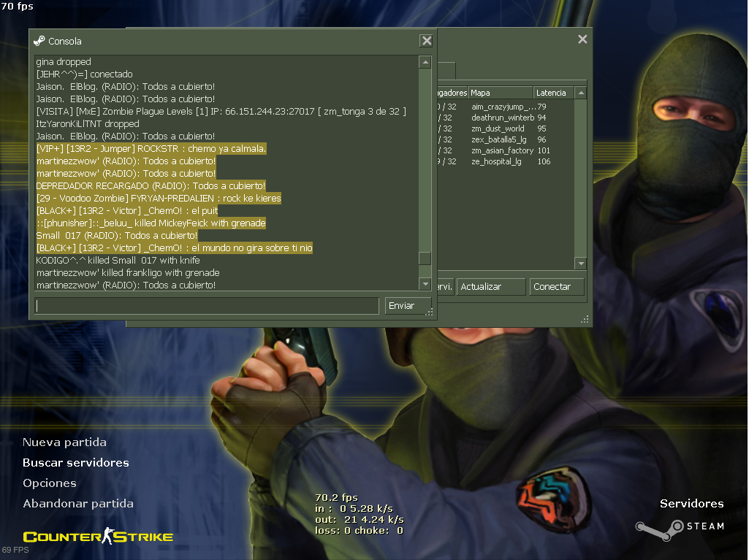Click the server list scroll up arrow

tap(581, 93)
